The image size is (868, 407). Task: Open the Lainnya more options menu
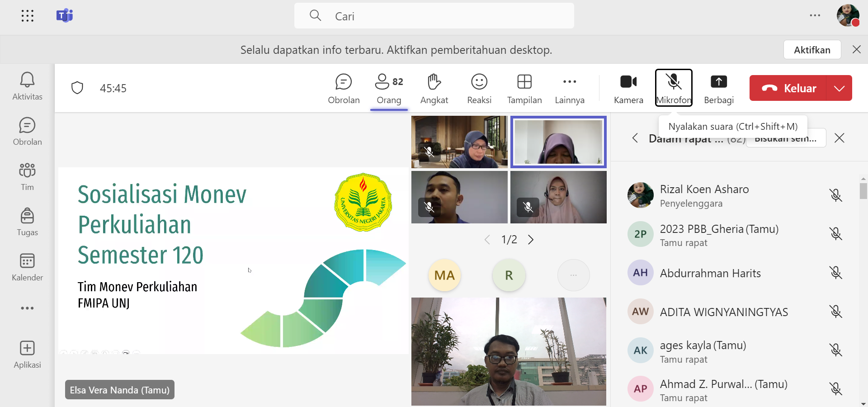(570, 89)
